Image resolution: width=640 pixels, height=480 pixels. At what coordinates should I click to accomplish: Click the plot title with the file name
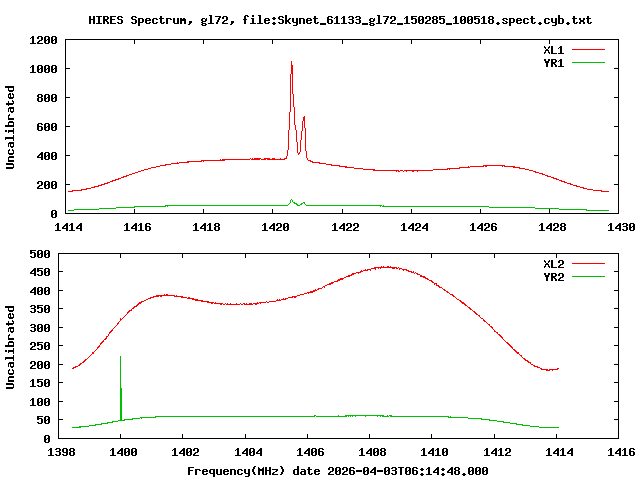tap(340, 20)
